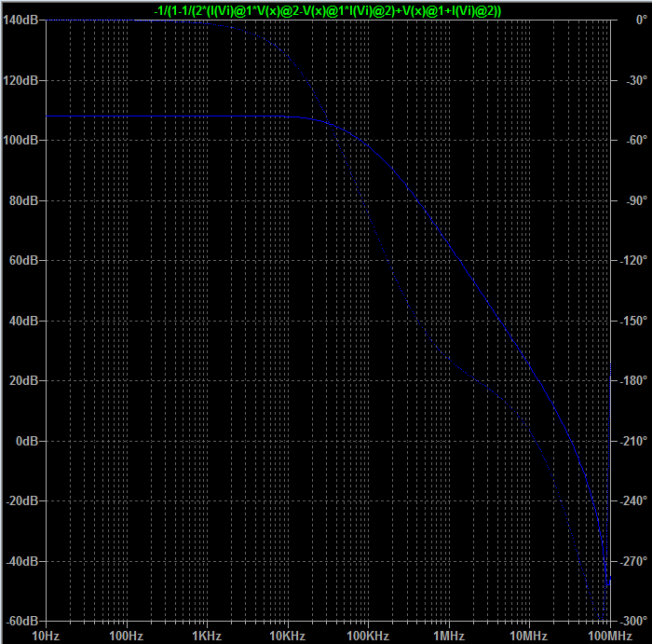Viewport: 652px width, 644px height.
Task: Click the 10MHz frequency axis label
Action: pyautogui.click(x=529, y=637)
